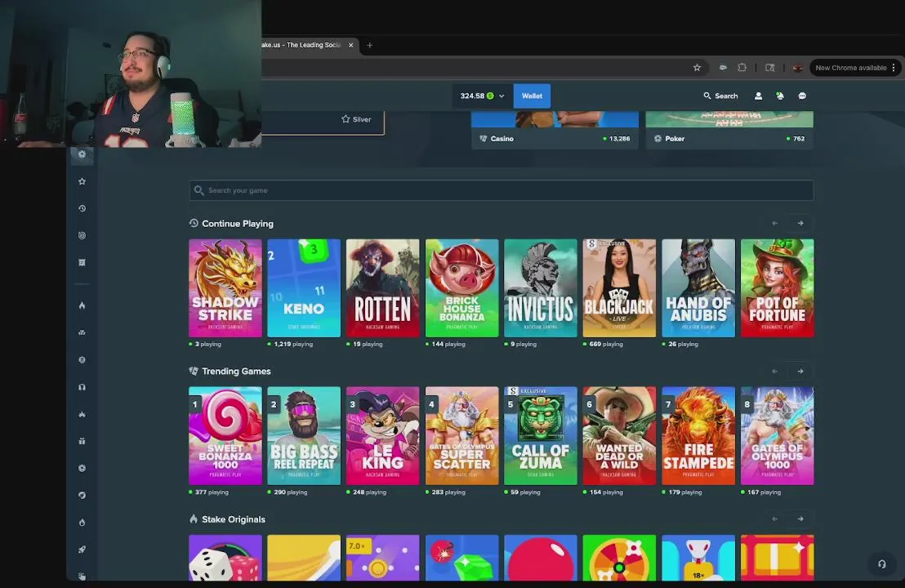Open Chrome three-dot menu
Image resolution: width=905 pixels, height=588 pixels.
[x=894, y=68]
